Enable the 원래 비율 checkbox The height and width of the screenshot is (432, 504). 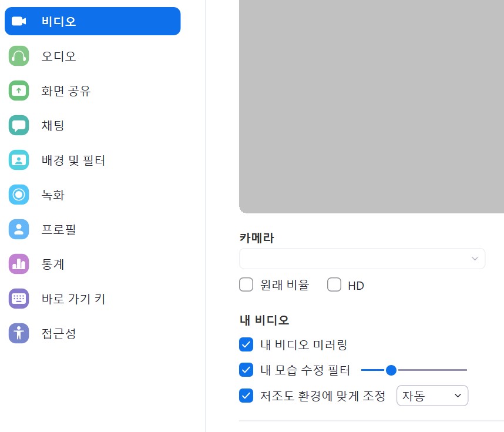246,284
